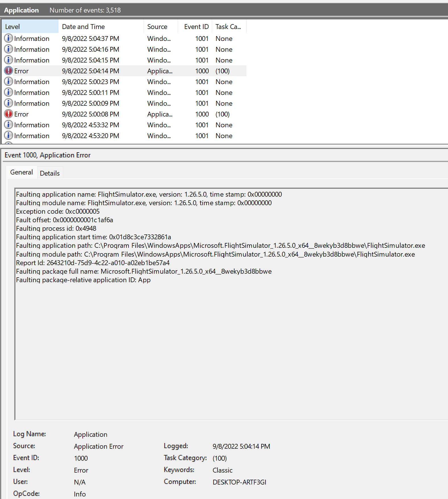Click the Information icon for the 5:04:16 PM event
This screenshot has width=448, height=499.
(x=9, y=49)
